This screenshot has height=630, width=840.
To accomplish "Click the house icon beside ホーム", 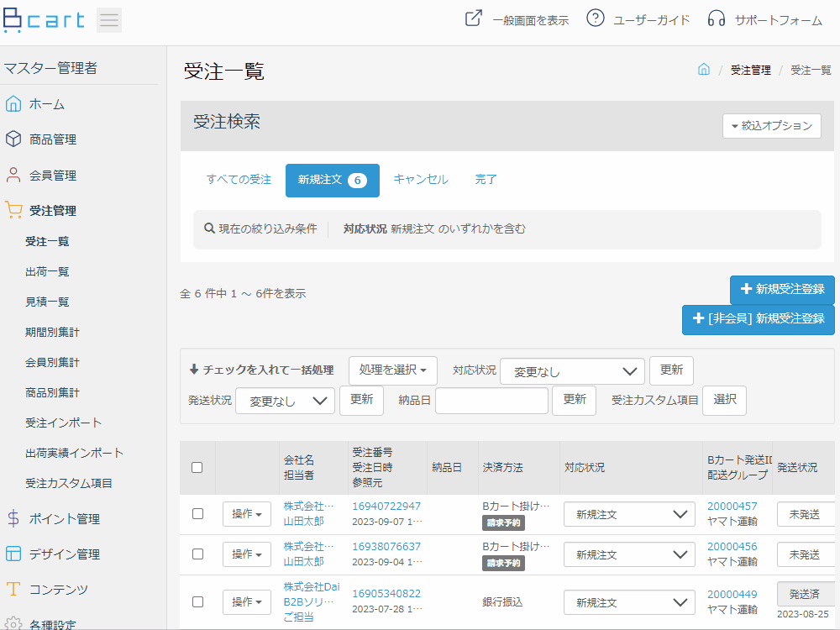I will (13, 104).
